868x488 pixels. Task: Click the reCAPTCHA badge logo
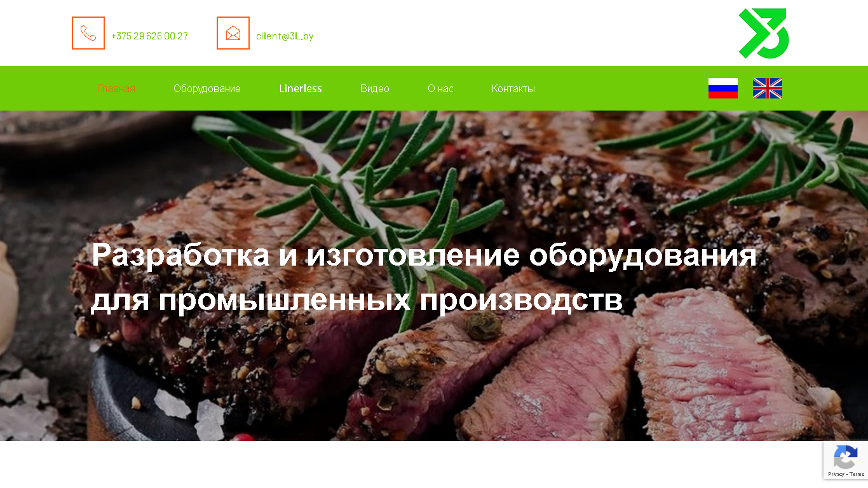click(x=846, y=457)
